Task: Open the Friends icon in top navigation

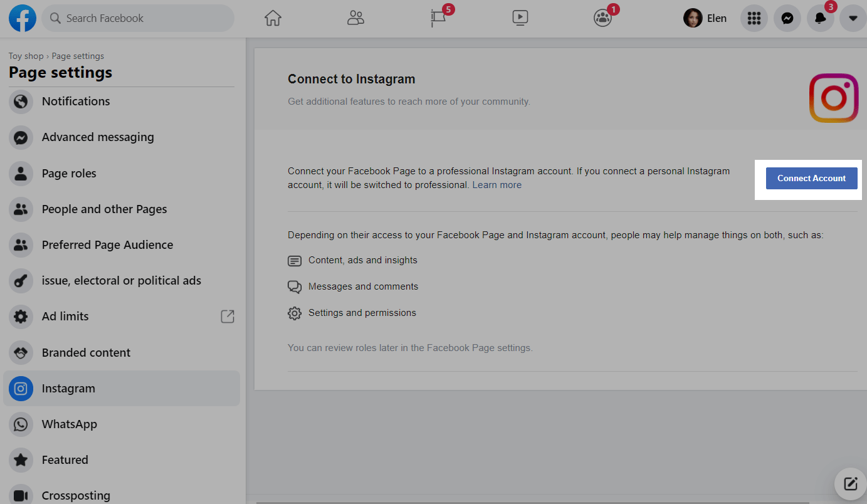Action: point(355,18)
